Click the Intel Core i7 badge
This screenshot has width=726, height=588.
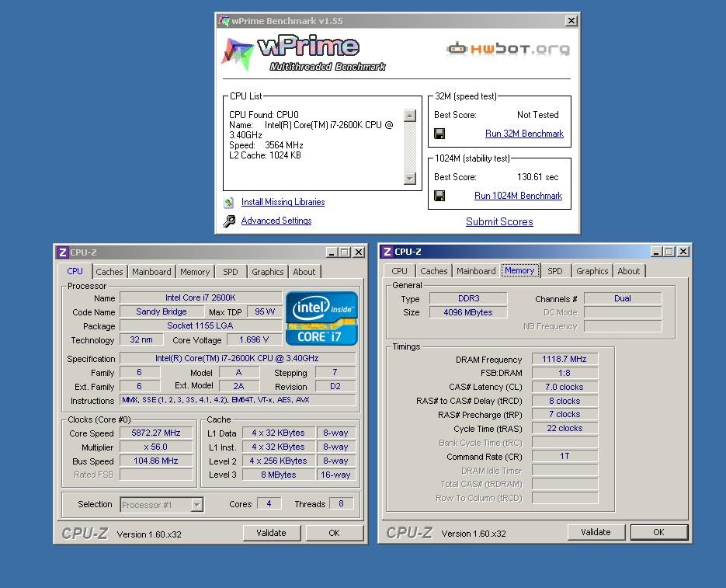(321, 318)
